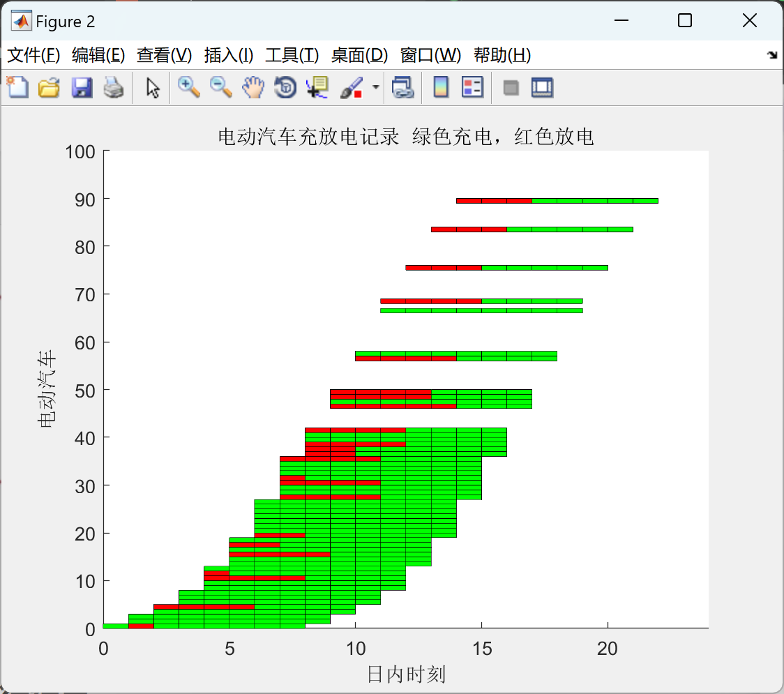This screenshot has height=694, width=784.
Task: Open the 帮助(H) menu
Action: (x=502, y=55)
